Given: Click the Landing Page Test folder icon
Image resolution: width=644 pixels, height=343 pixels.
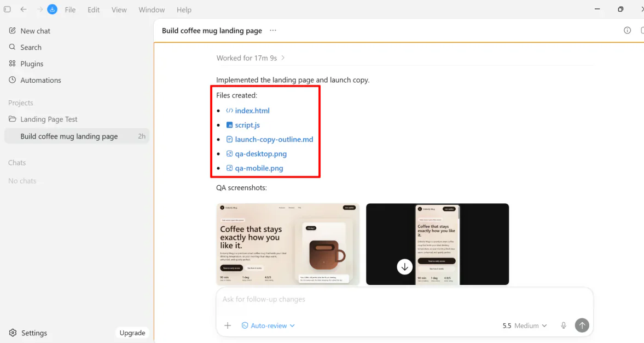Looking at the screenshot, I should (x=13, y=119).
